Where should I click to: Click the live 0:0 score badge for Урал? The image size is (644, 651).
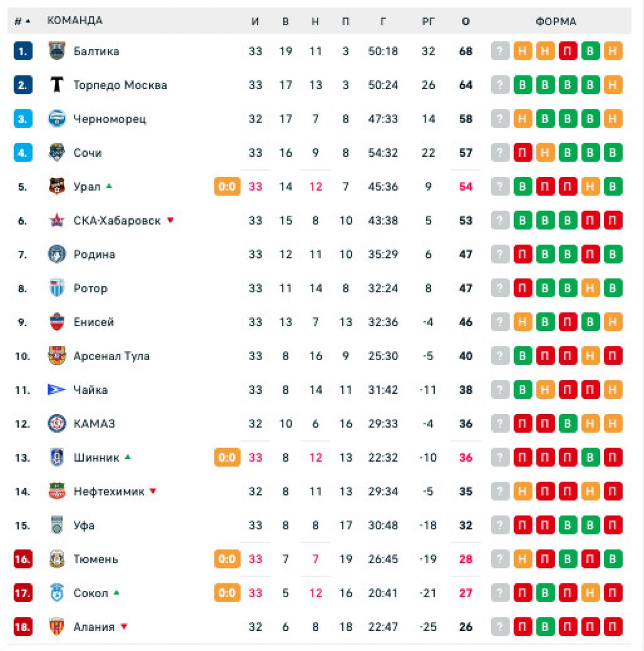227,187
